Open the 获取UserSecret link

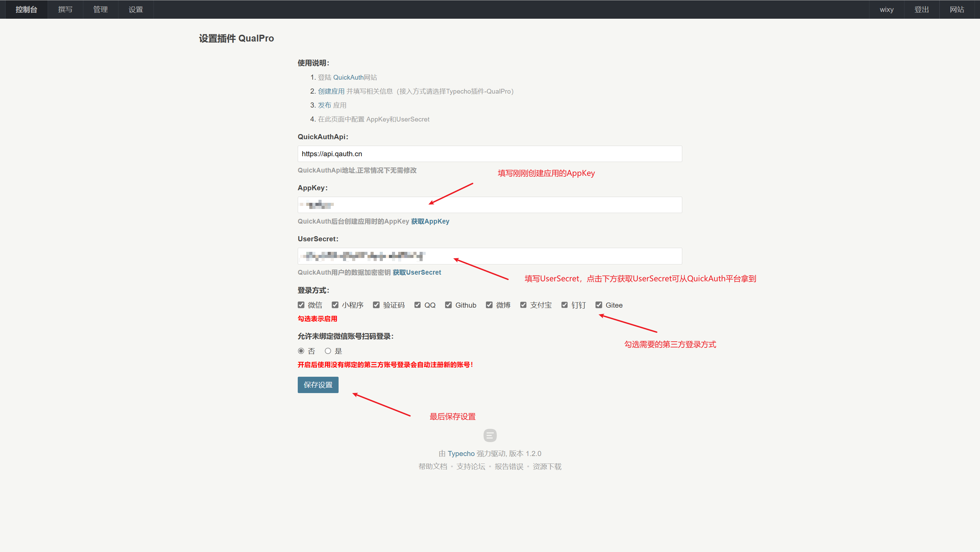click(x=416, y=272)
